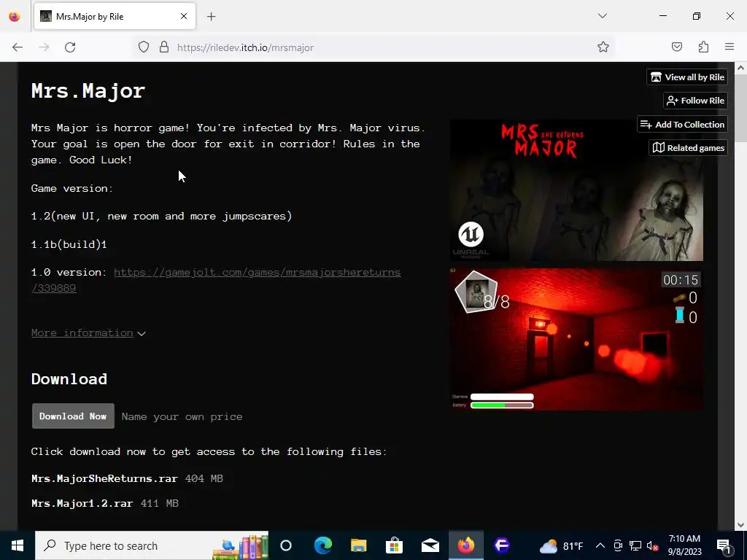
Task: Open Mail app from taskbar
Action: click(x=430, y=545)
